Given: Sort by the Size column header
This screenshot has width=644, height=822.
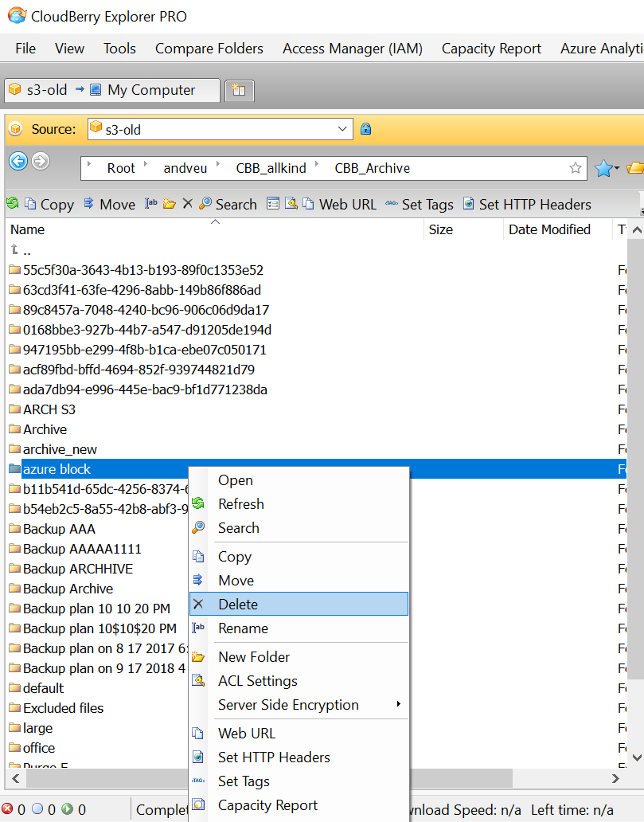Looking at the screenshot, I should pyautogui.click(x=464, y=229).
